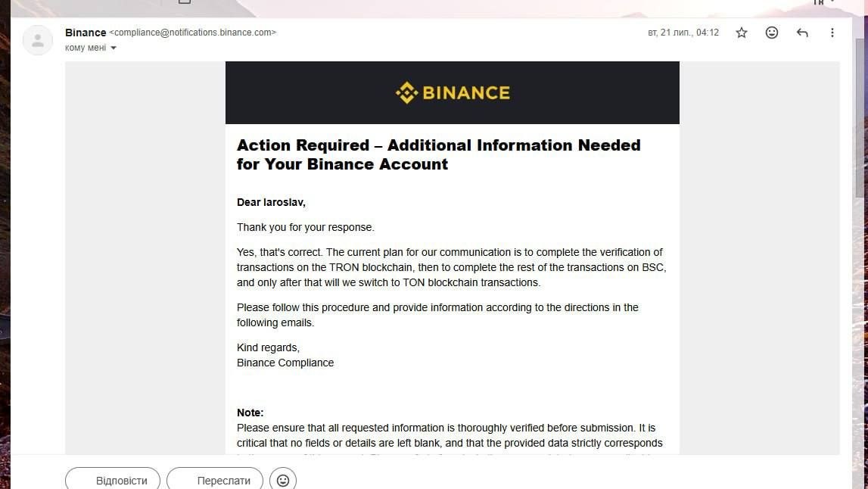Click the "Thank you for your response." line

pyautogui.click(x=306, y=227)
